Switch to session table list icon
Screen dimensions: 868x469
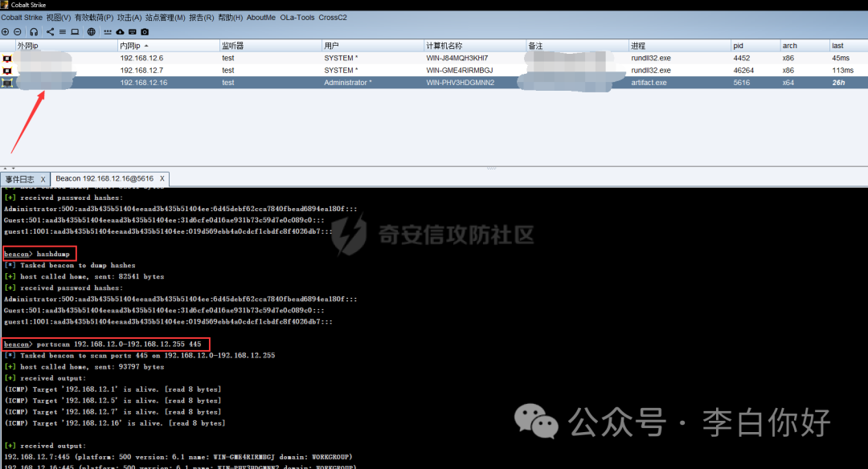tap(63, 32)
